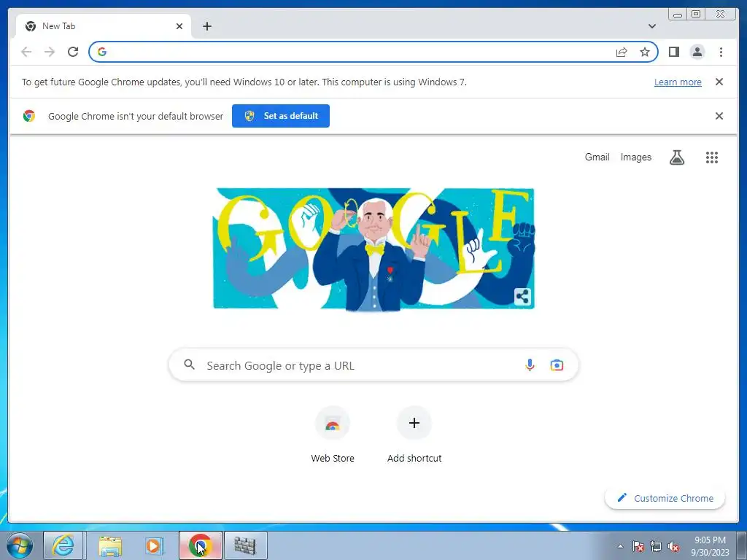Open the Windows Start menu
747x560 pixels.
[20, 545]
